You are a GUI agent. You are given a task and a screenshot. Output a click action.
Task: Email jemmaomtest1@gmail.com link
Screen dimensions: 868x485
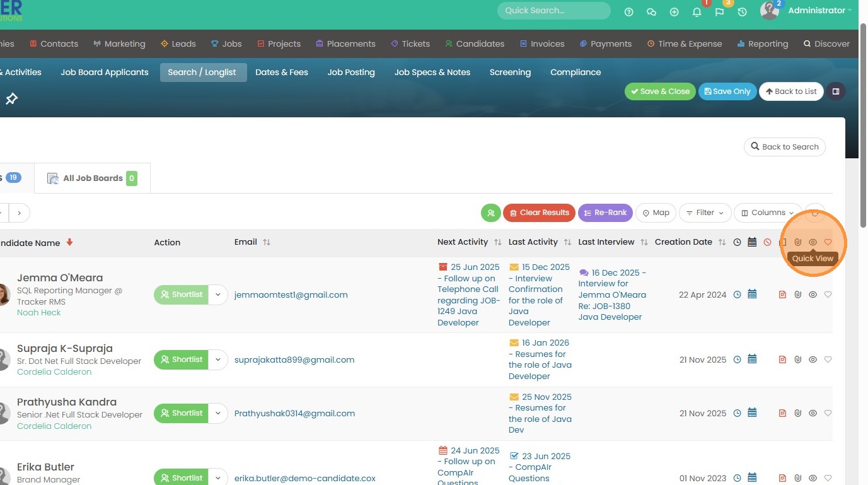pos(291,295)
